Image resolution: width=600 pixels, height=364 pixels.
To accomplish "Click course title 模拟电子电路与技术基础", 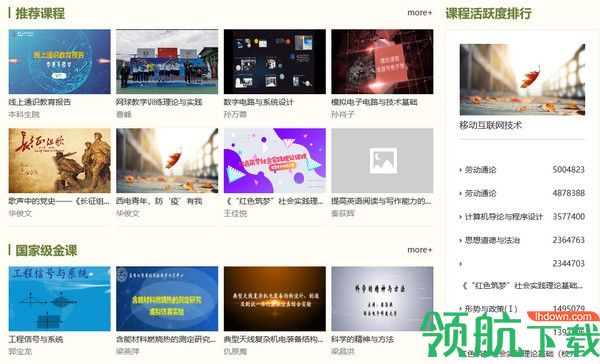I will click(x=374, y=102).
